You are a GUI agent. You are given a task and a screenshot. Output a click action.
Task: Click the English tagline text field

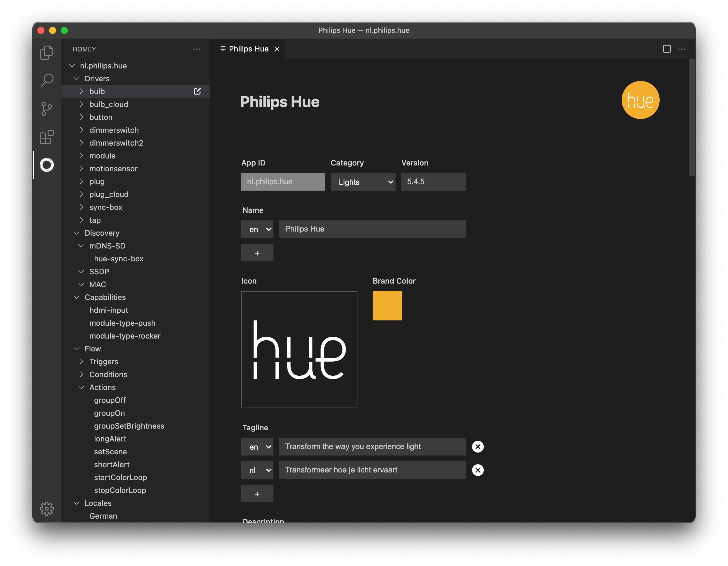[373, 447]
